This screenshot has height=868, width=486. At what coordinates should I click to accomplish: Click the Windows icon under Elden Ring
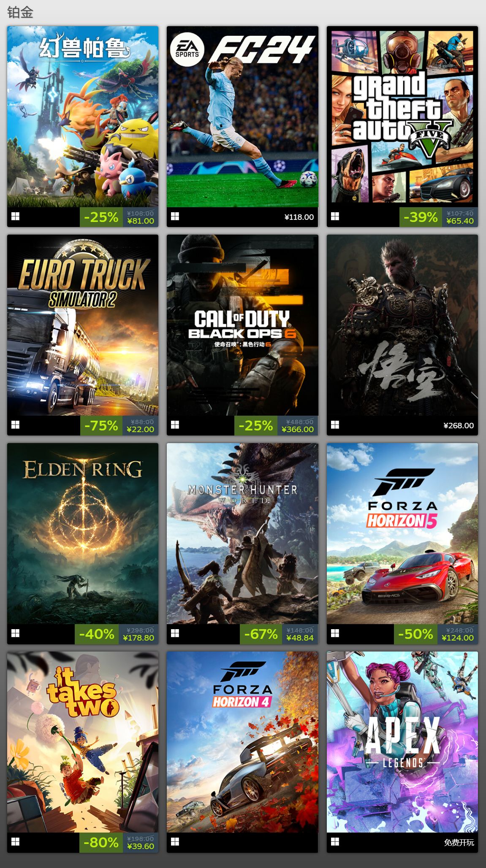pos(16,633)
